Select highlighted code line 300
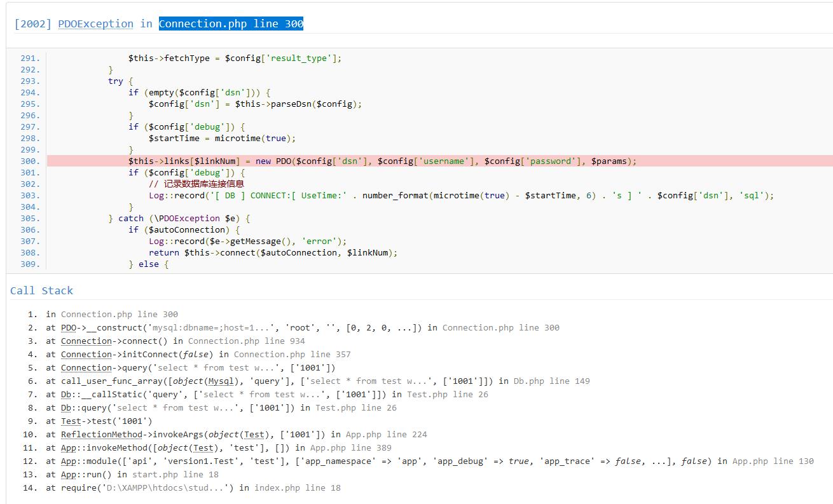This screenshot has width=833, height=504. click(x=440, y=161)
